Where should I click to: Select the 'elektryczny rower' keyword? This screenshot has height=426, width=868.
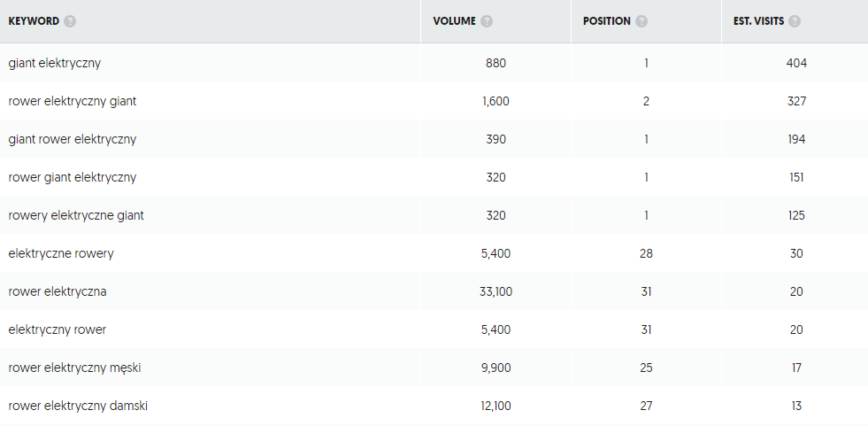click(57, 329)
